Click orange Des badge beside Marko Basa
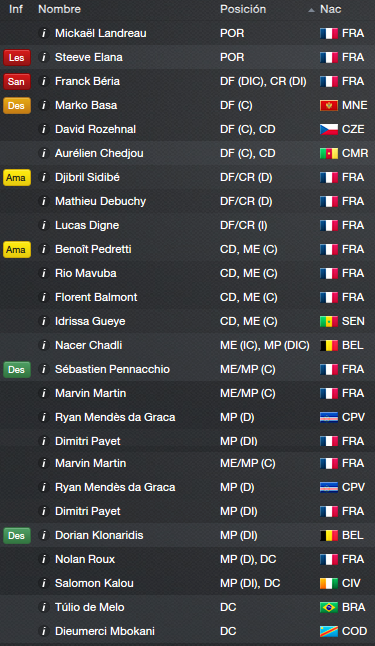Image resolution: width=375 pixels, height=646 pixels. click(16, 105)
